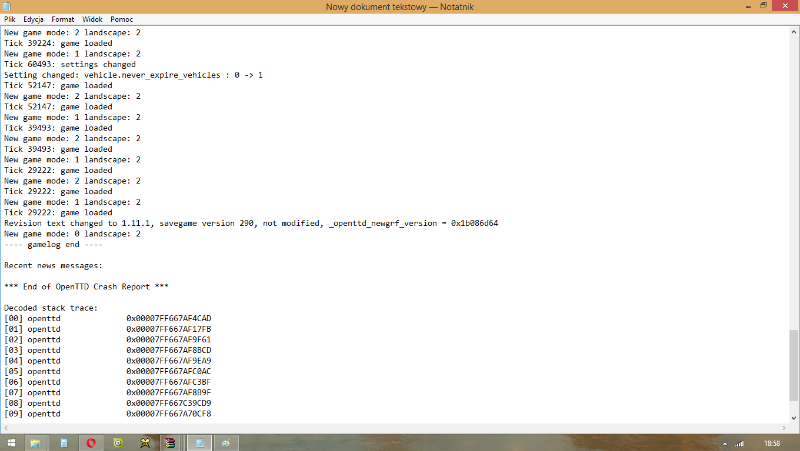
Task: Click the '[09] openttd' stack entry label
Action: (32, 414)
